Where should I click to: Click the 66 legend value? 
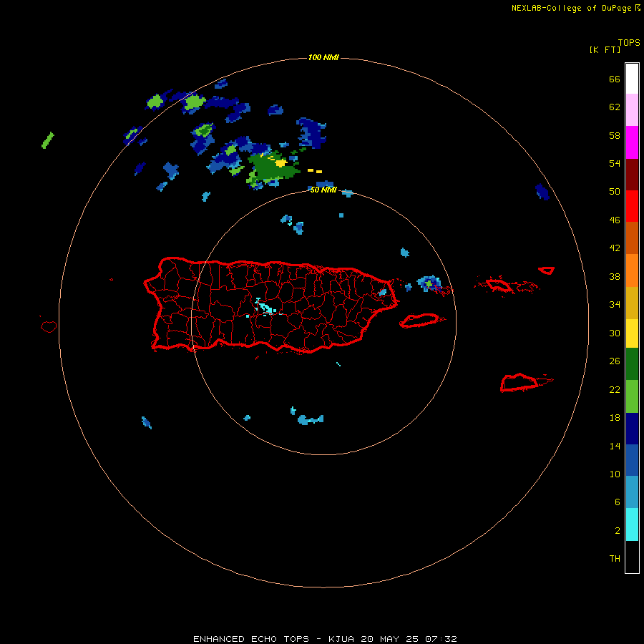coord(615,79)
